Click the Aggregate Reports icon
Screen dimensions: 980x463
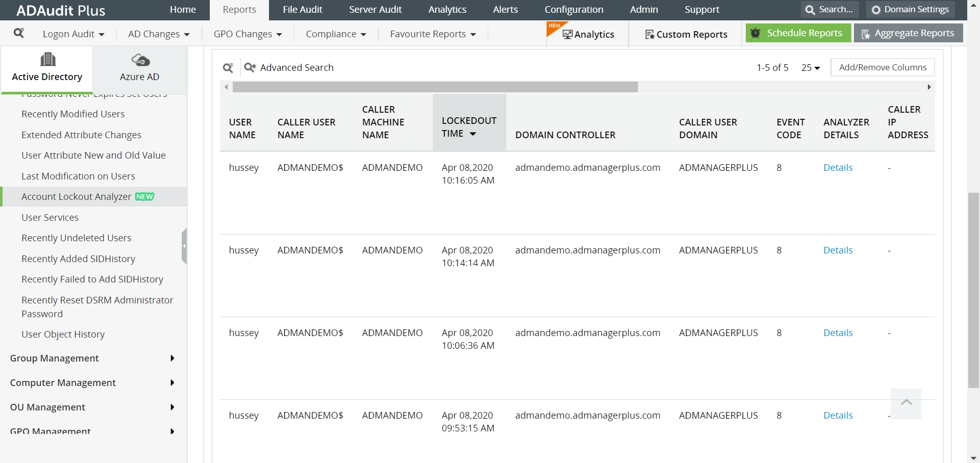click(866, 33)
